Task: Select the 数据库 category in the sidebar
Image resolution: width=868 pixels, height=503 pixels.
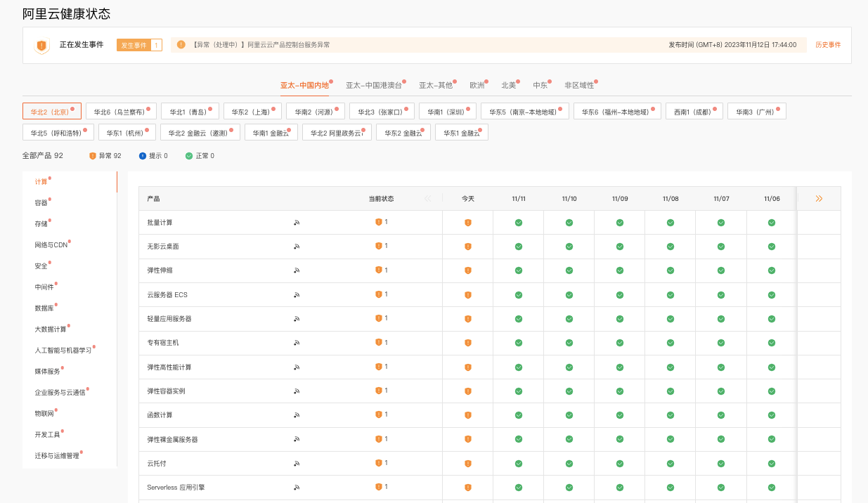Action: click(44, 308)
